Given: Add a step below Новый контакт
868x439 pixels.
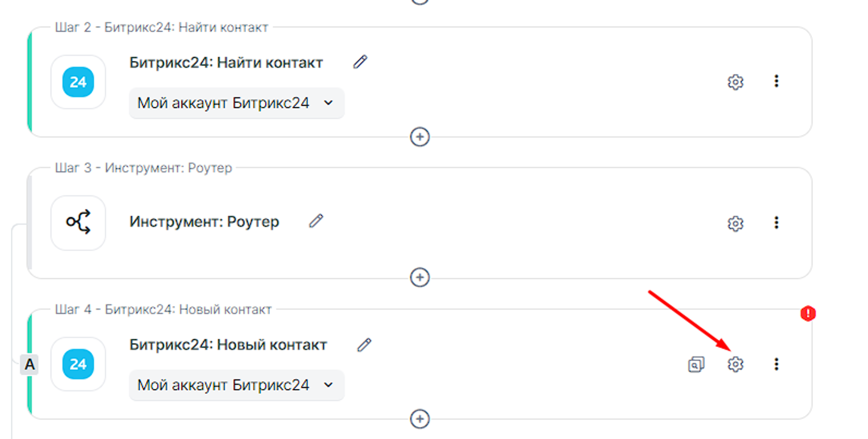Looking at the screenshot, I should tap(419, 419).
